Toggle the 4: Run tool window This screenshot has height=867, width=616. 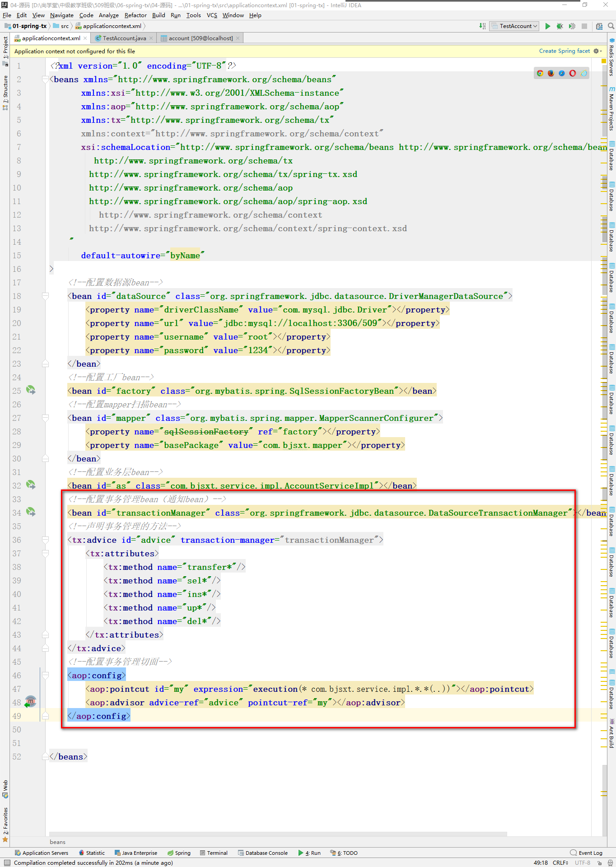pos(309,853)
